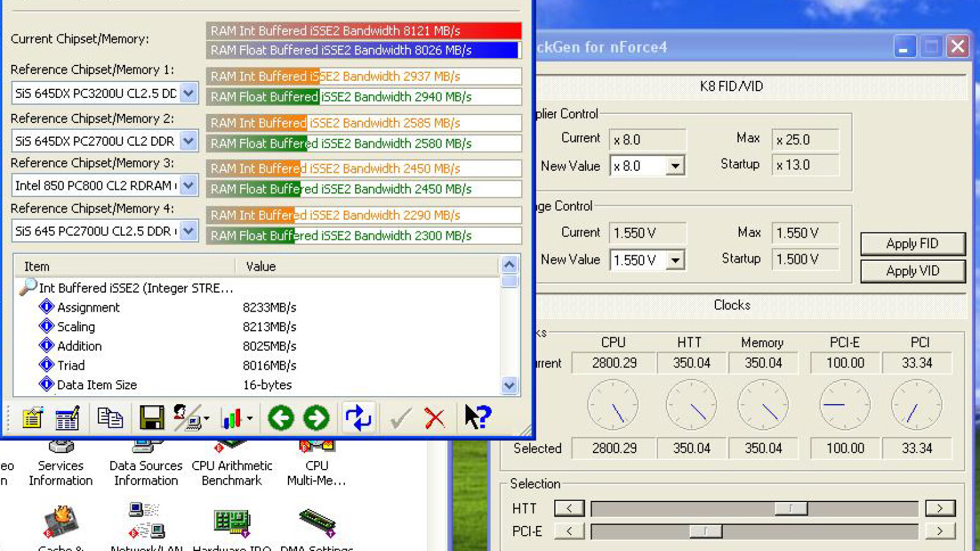Open the context help pointer icon

tap(477, 417)
